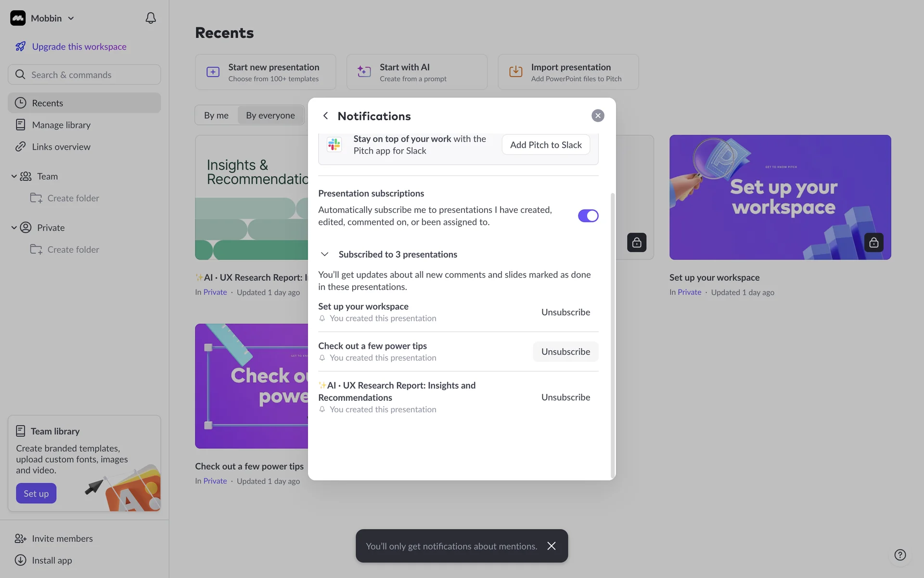The image size is (924, 578).
Task: Dismiss the mentions toast with X
Action: click(x=551, y=546)
